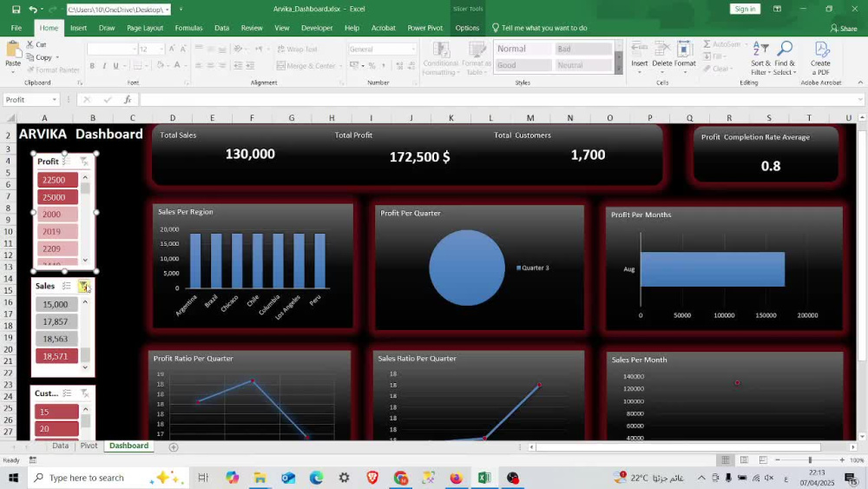Open File Explorer from taskbar

click(x=260, y=478)
